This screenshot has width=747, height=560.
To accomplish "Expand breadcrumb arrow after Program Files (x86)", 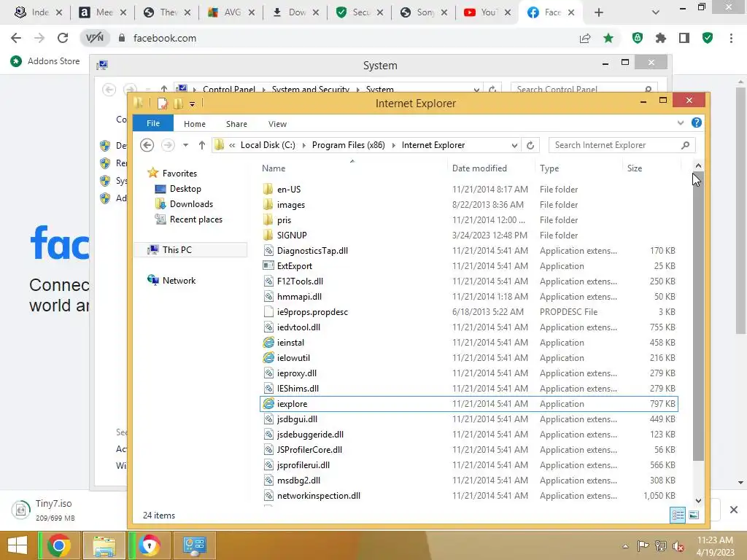I will [x=394, y=145].
